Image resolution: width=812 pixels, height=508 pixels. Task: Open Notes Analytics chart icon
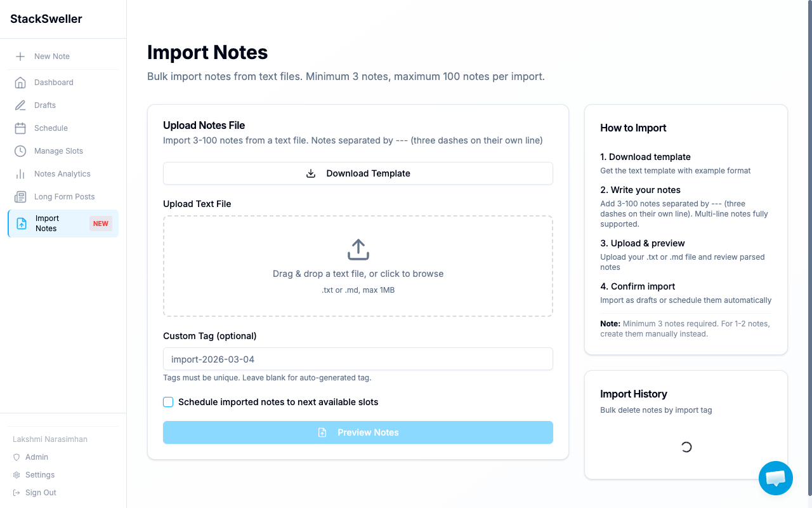pos(20,173)
